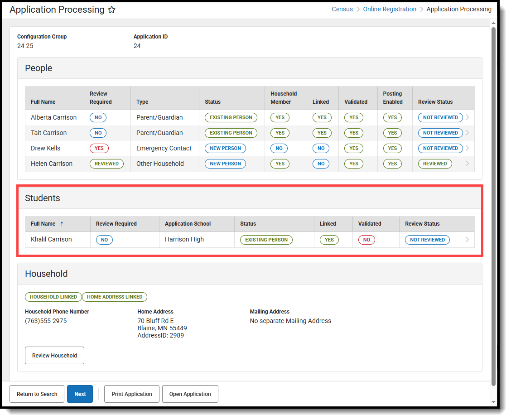Go to Census breadcrumb link
511x420 pixels.
[x=342, y=9]
